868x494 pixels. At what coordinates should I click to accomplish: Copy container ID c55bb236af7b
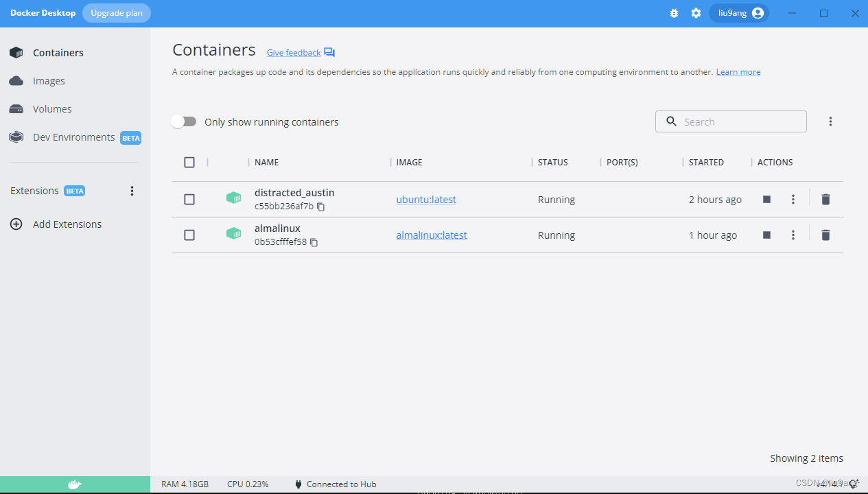pos(320,207)
